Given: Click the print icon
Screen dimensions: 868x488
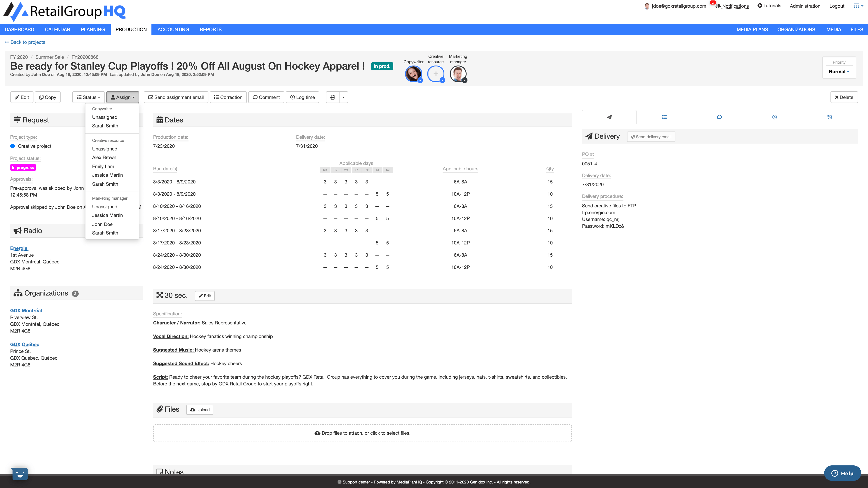Looking at the screenshot, I should (x=332, y=97).
